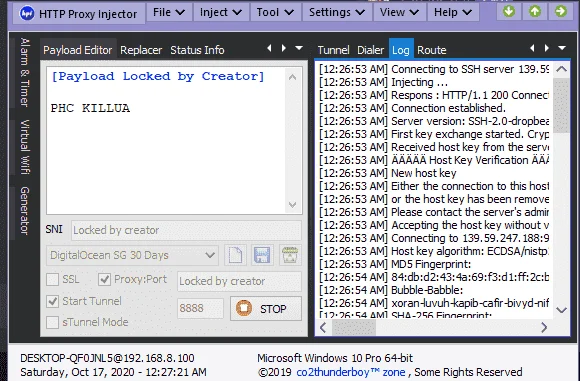Toggle the Start Tunnel checkbox

point(53,301)
